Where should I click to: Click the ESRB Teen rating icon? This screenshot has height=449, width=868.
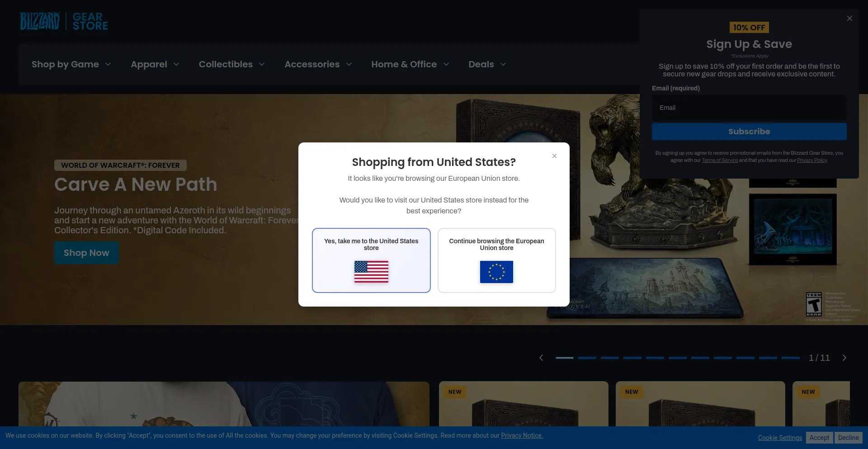814,304
